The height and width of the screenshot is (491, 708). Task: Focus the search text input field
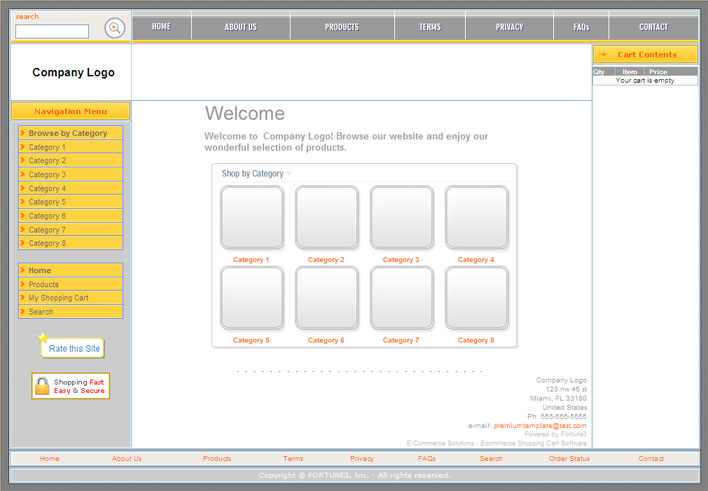(x=52, y=32)
